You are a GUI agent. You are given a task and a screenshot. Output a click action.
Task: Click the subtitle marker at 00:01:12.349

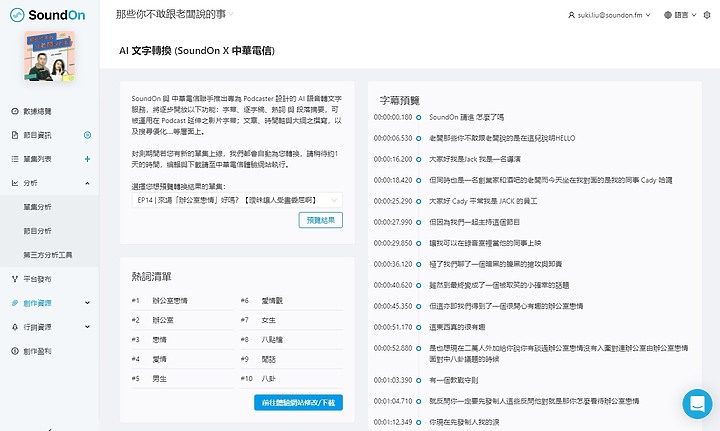[418, 422]
